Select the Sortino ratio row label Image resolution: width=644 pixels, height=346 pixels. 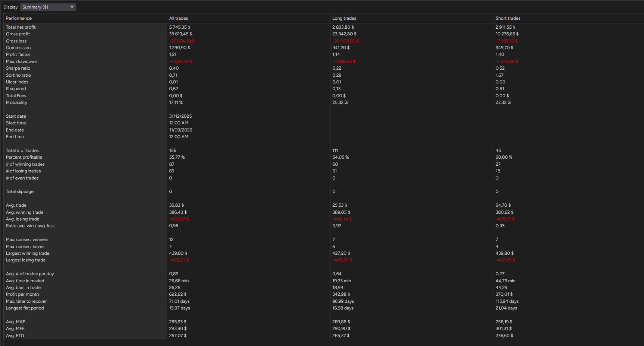point(18,75)
